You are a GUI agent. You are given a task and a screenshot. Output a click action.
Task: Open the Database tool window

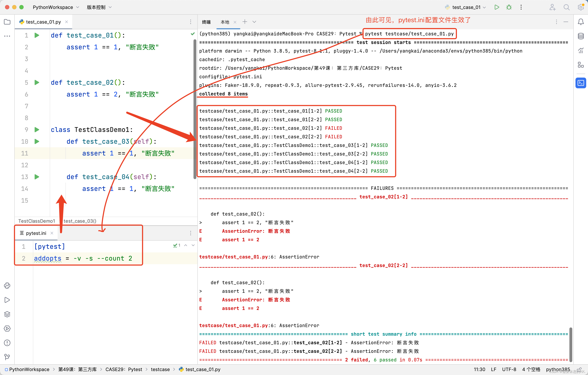(x=581, y=36)
